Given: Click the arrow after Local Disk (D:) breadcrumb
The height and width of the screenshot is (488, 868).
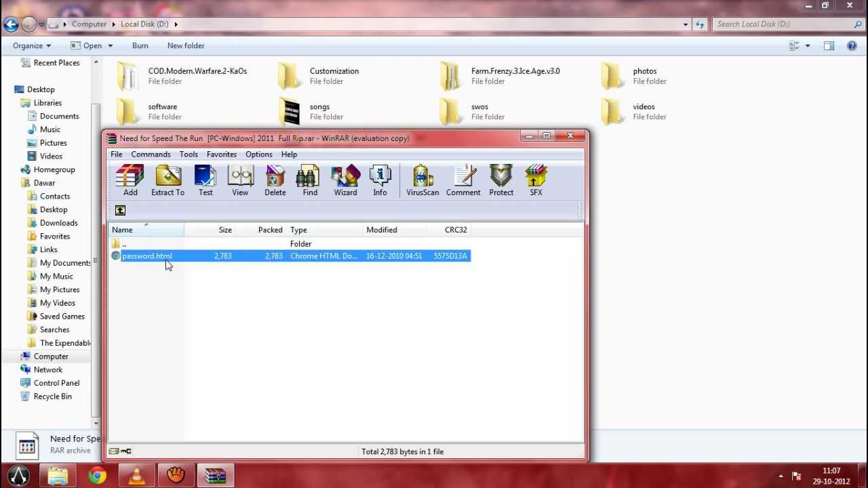Looking at the screenshot, I should tap(176, 24).
